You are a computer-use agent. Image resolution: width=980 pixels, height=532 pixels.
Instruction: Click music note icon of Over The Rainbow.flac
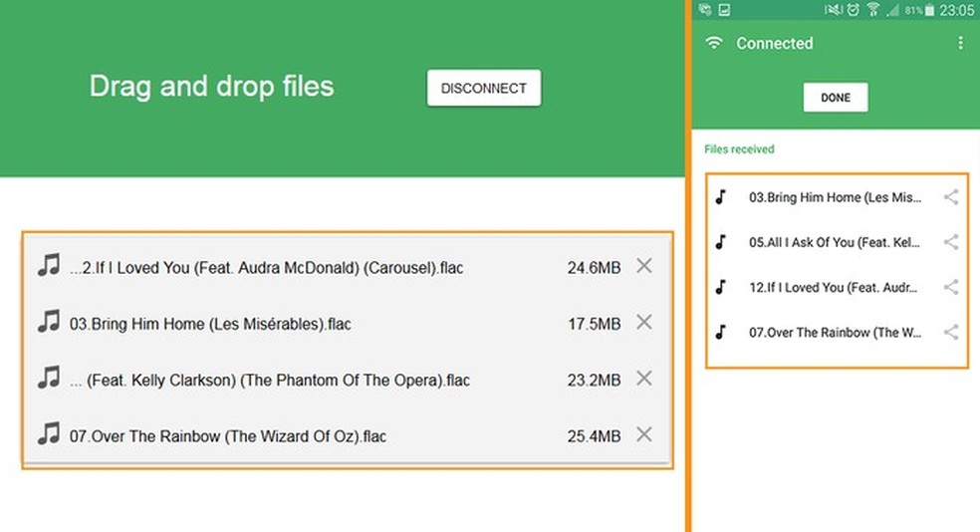(49, 433)
